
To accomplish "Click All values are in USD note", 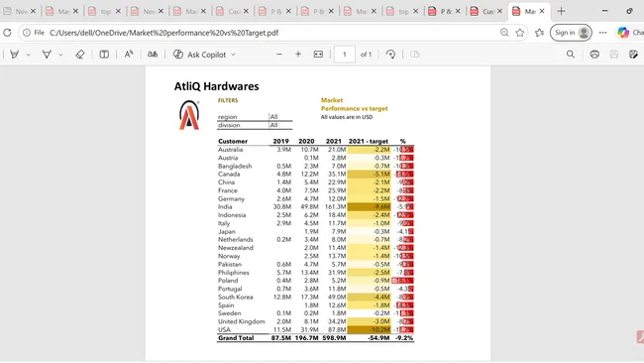I will 347,117.
